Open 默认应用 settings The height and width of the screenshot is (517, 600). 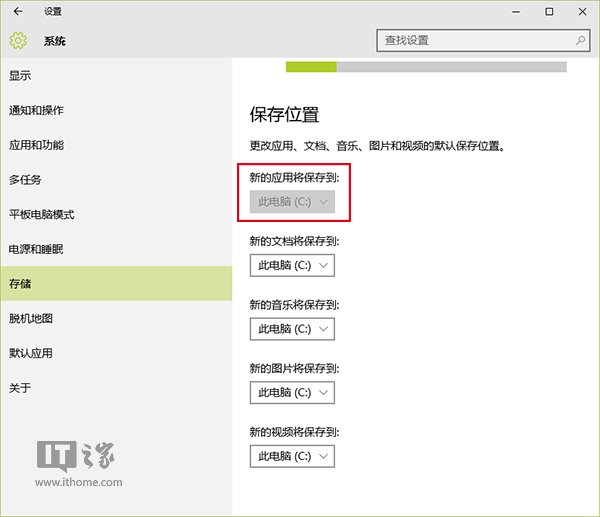pyautogui.click(x=116, y=353)
